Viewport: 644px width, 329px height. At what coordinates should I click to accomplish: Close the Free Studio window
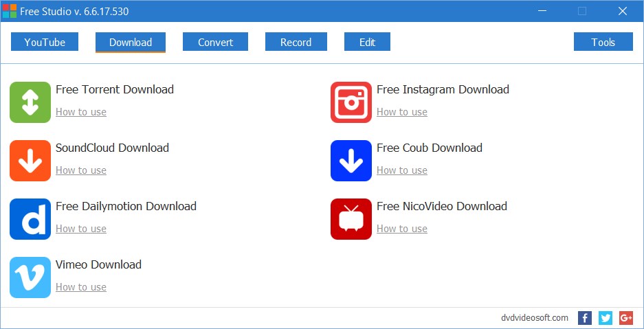point(623,11)
